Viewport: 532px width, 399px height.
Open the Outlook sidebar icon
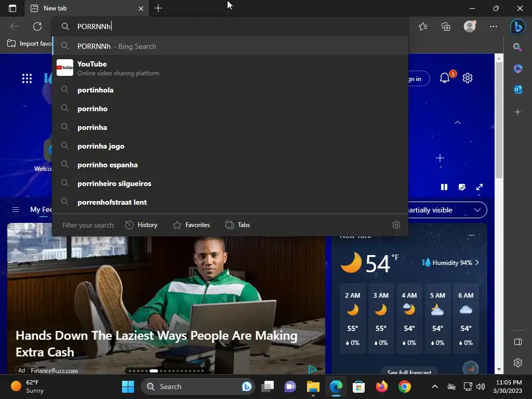[x=518, y=89]
